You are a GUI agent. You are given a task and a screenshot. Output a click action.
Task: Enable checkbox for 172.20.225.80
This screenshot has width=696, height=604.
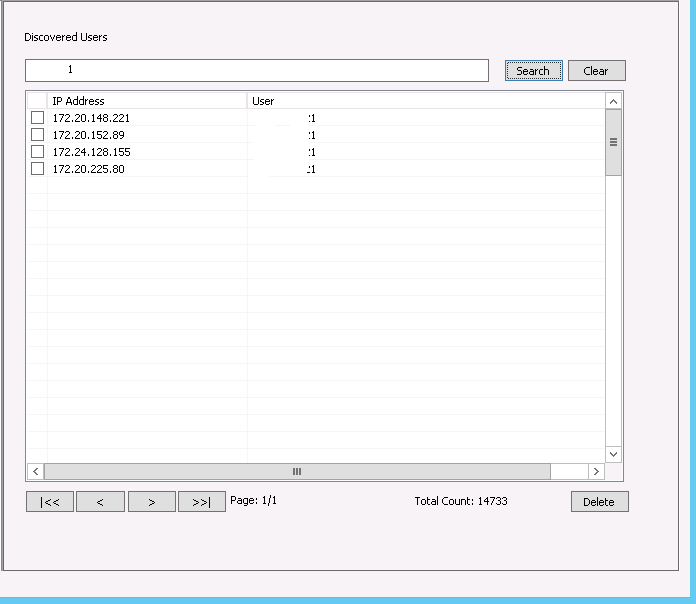point(37,169)
